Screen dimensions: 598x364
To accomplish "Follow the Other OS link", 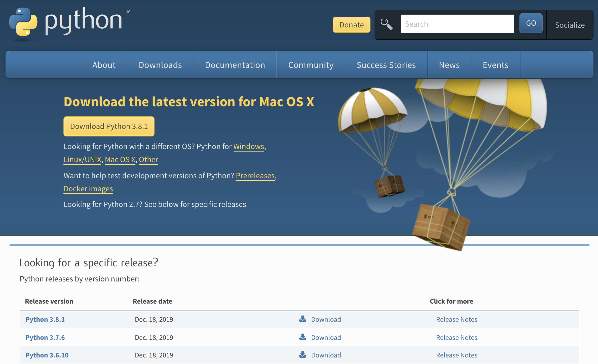I will [x=148, y=160].
